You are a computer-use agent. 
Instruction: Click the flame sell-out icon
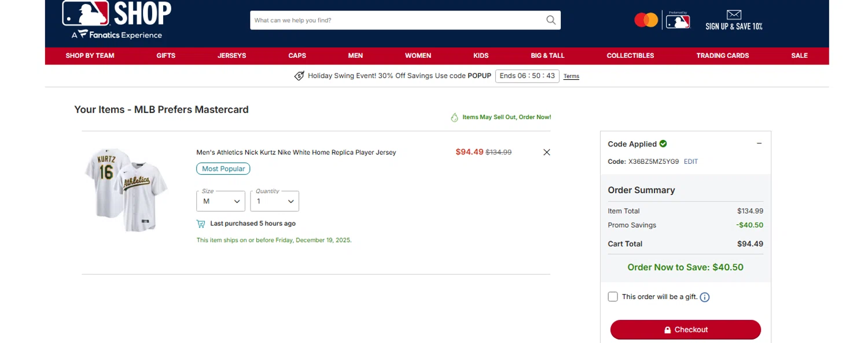coord(454,117)
